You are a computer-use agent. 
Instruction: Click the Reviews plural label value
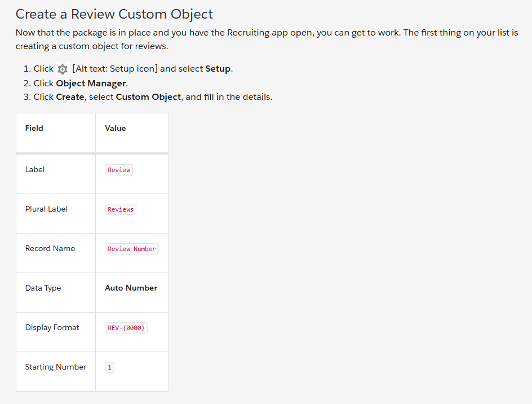121,209
